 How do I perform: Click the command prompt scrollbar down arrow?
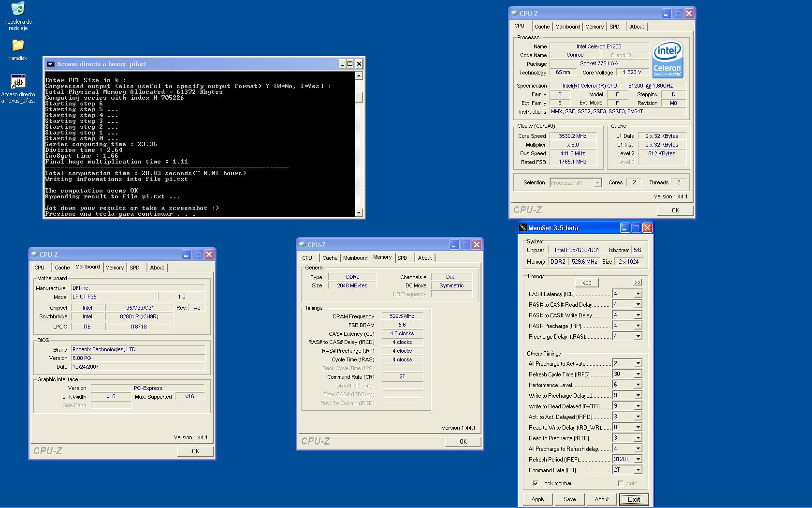pos(359,212)
